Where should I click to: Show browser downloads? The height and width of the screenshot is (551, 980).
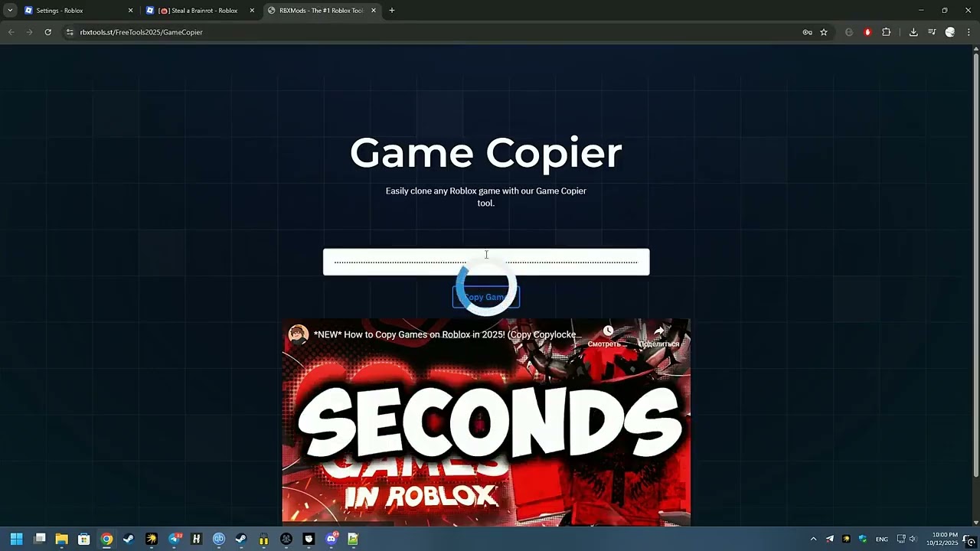click(x=913, y=32)
